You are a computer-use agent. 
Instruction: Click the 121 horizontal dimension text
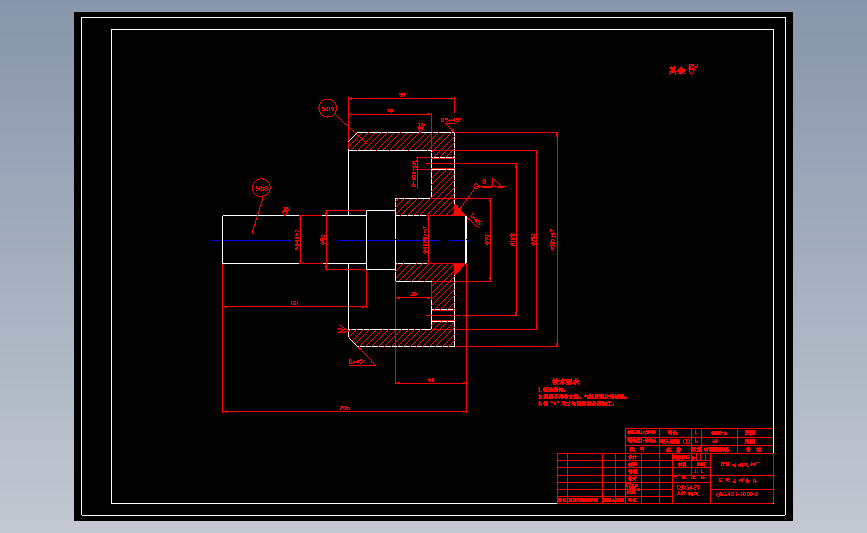click(294, 303)
